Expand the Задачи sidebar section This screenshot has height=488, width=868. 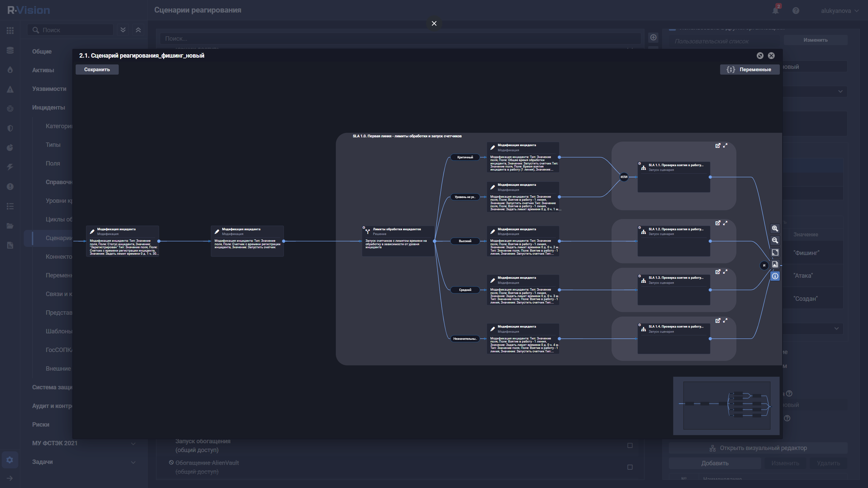[133, 462]
